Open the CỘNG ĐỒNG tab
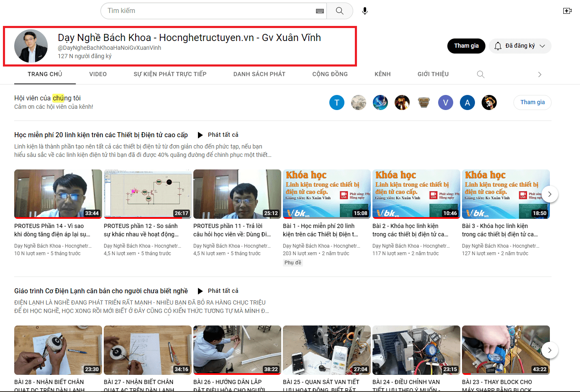 tap(330, 74)
